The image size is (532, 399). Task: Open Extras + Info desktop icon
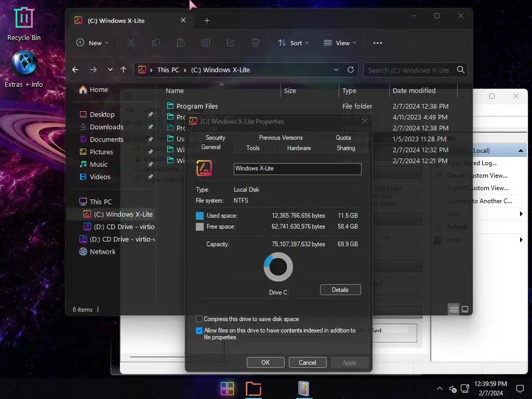tap(24, 69)
